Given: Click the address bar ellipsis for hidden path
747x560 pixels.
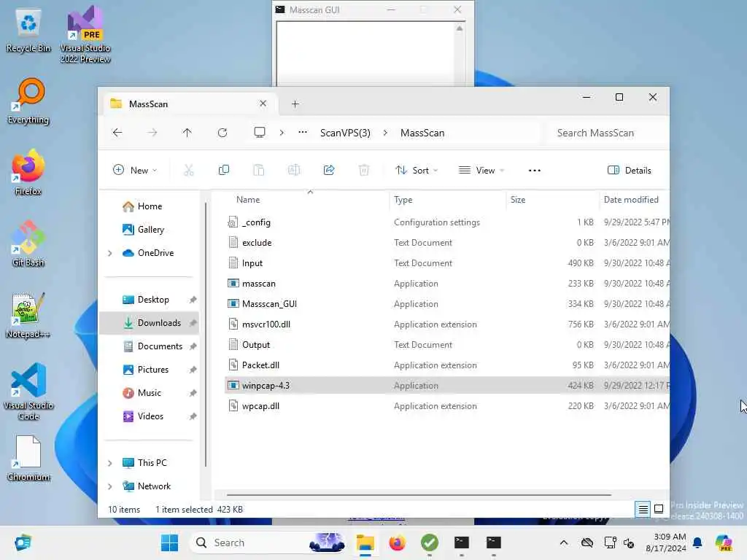Looking at the screenshot, I should (x=303, y=133).
